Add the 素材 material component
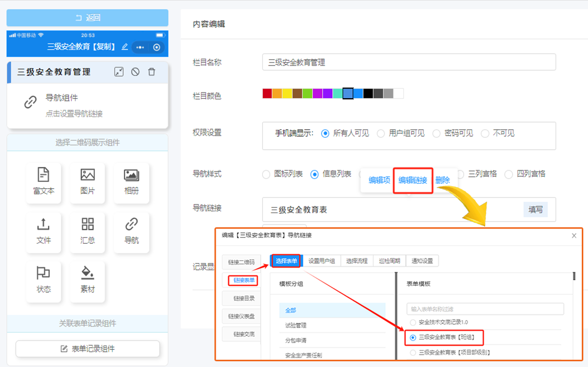 click(x=87, y=281)
